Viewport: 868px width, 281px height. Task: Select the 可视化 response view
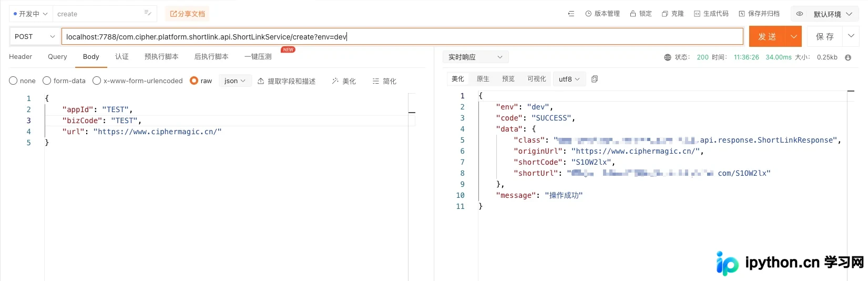537,79
